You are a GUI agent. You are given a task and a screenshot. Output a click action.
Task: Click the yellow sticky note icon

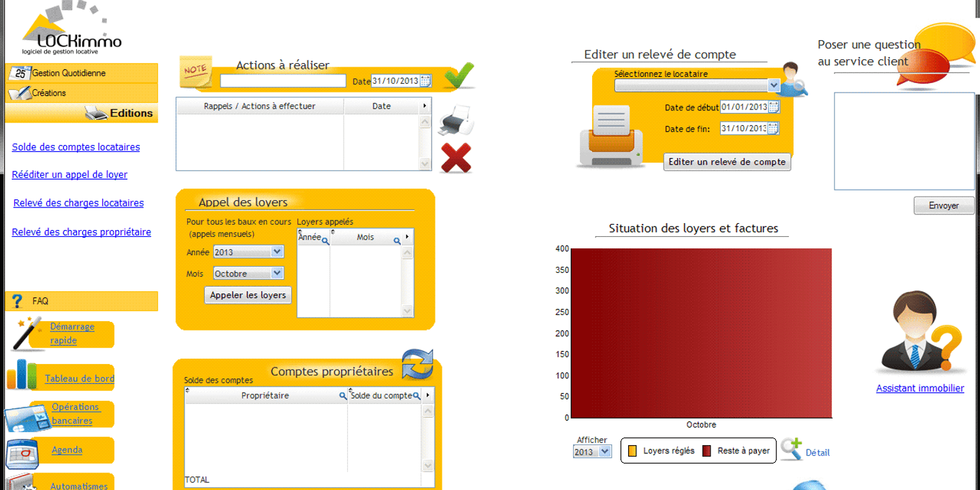[195, 72]
